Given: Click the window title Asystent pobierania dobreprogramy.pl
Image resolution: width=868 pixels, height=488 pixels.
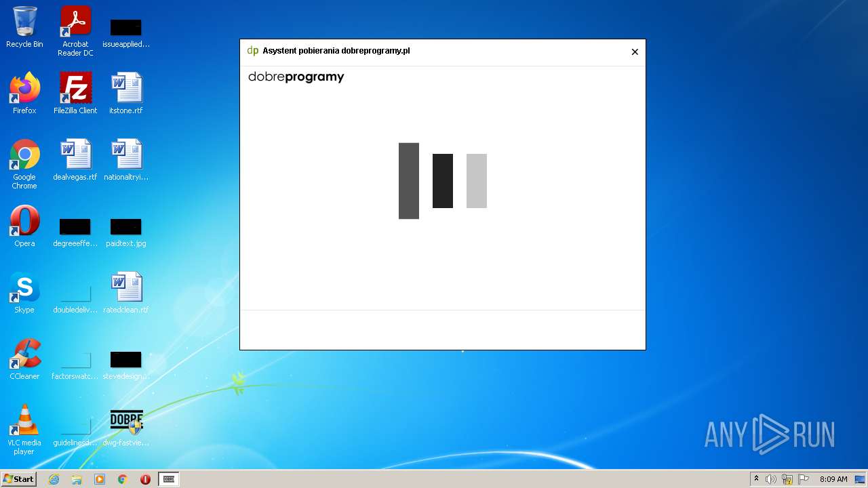Looking at the screenshot, I should coord(336,51).
